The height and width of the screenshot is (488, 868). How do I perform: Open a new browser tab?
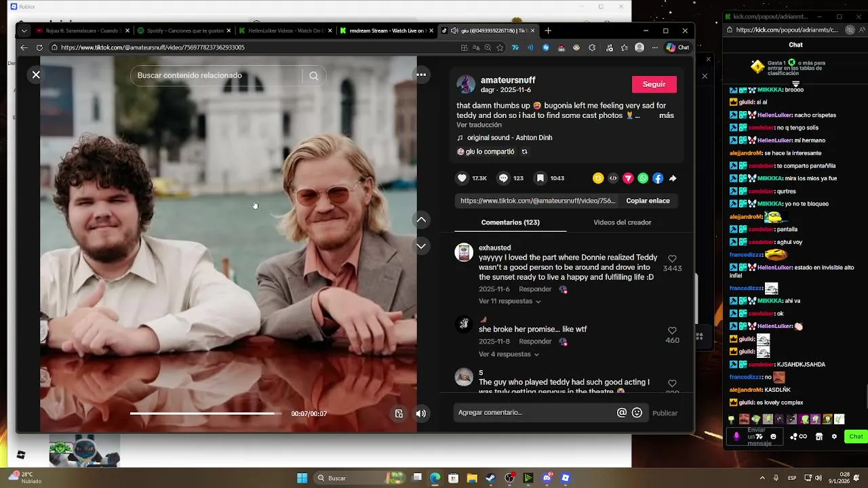tap(548, 30)
